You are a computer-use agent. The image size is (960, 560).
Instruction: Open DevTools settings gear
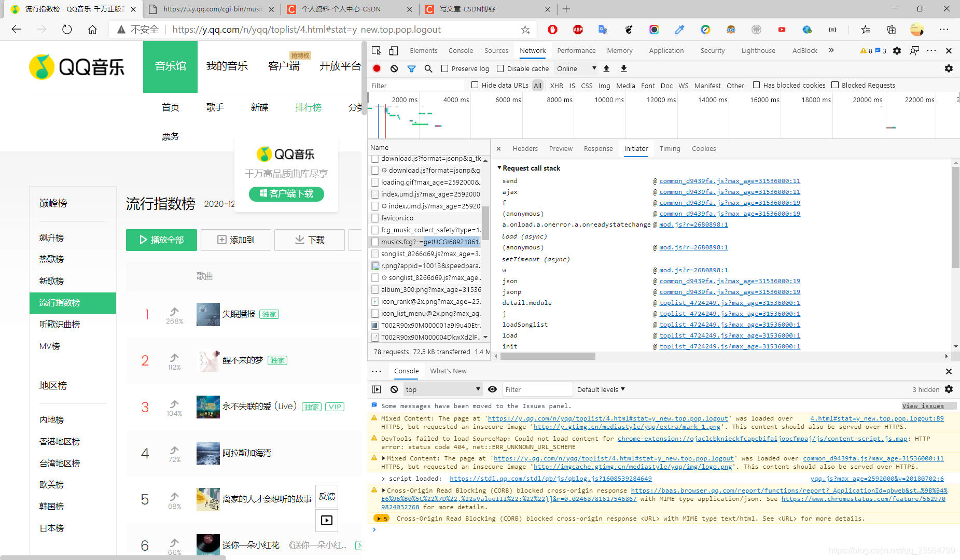pos(897,50)
